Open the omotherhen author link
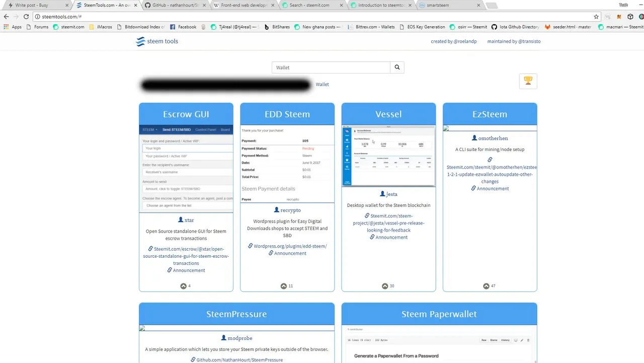The image size is (644, 363). [x=493, y=138]
